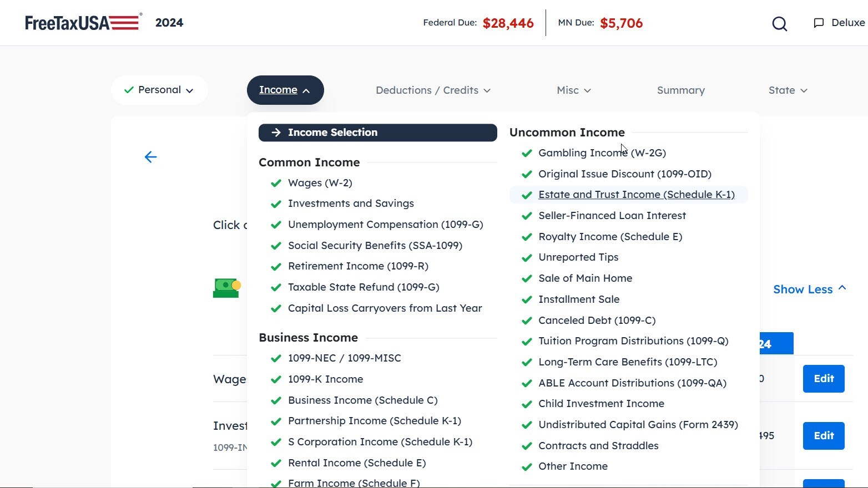This screenshot has height=488, width=868.
Task: Click the Federal Due $28,446 amount
Action: point(508,23)
